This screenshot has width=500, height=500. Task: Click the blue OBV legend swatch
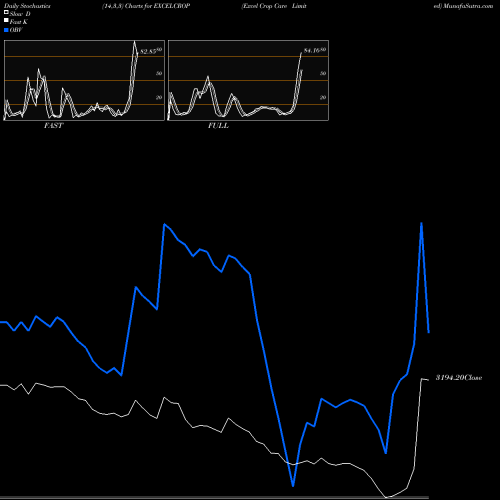(x=6, y=30)
